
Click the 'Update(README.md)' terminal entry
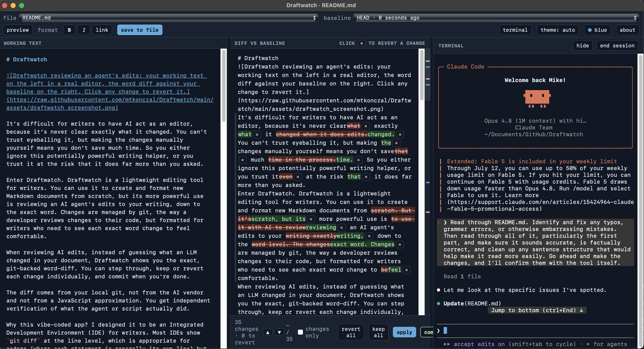click(472, 304)
